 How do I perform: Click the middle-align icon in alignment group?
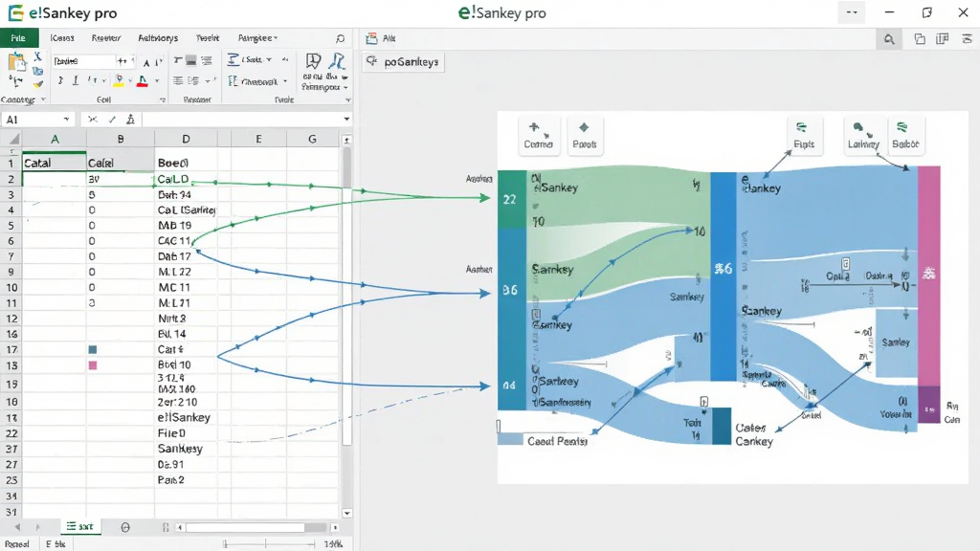[191, 60]
